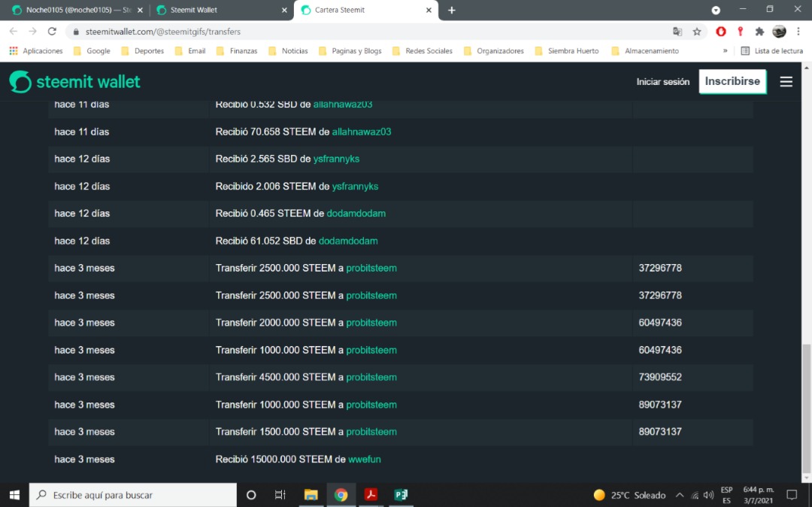Open Task View in taskbar
The width and height of the screenshot is (812, 507).
(x=280, y=495)
